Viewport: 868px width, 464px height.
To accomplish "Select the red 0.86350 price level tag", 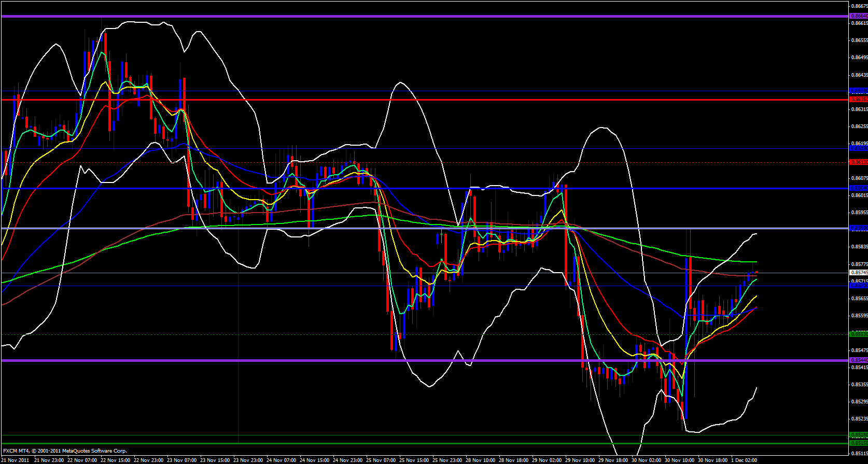I will (x=858, y=100).
